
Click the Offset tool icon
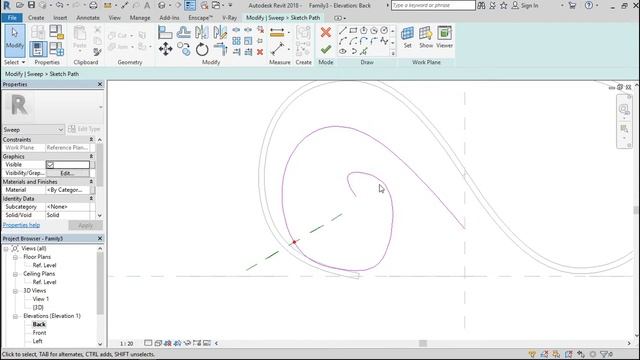click(184, 32)
